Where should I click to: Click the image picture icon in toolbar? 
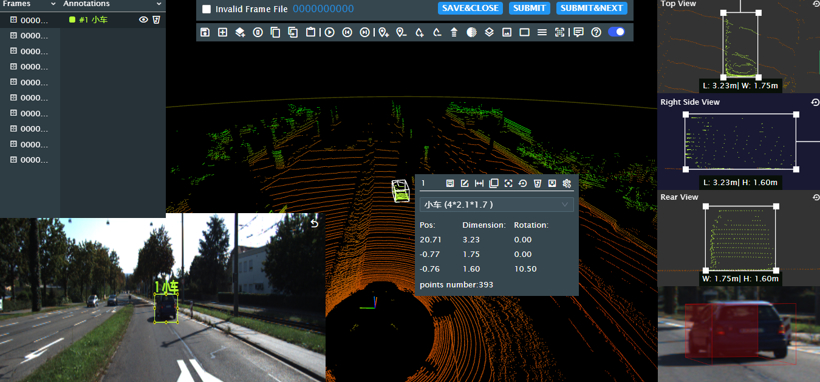(506, 32)
